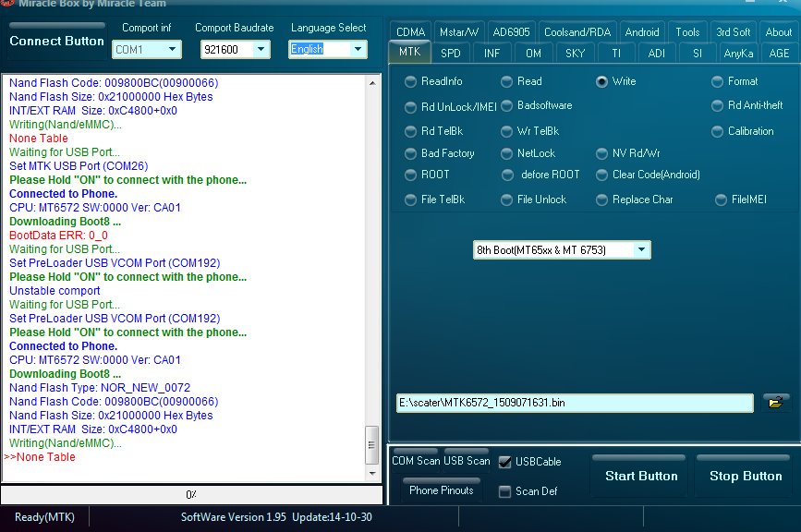
Task: Click the Start Button
Action: [641, 476]
